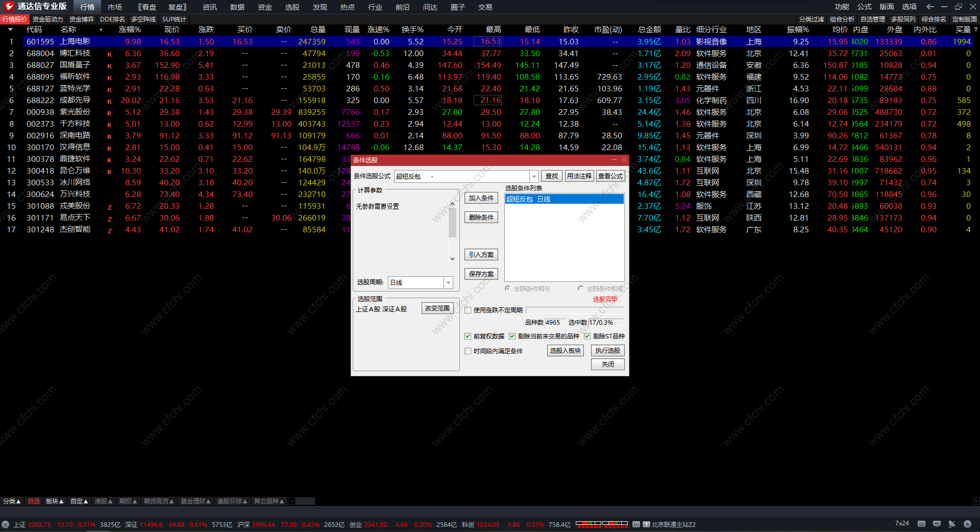Viewport: 980px width, 532px height.
Task: Open the 选股 menu in top bar
Action: click(292, 7)
